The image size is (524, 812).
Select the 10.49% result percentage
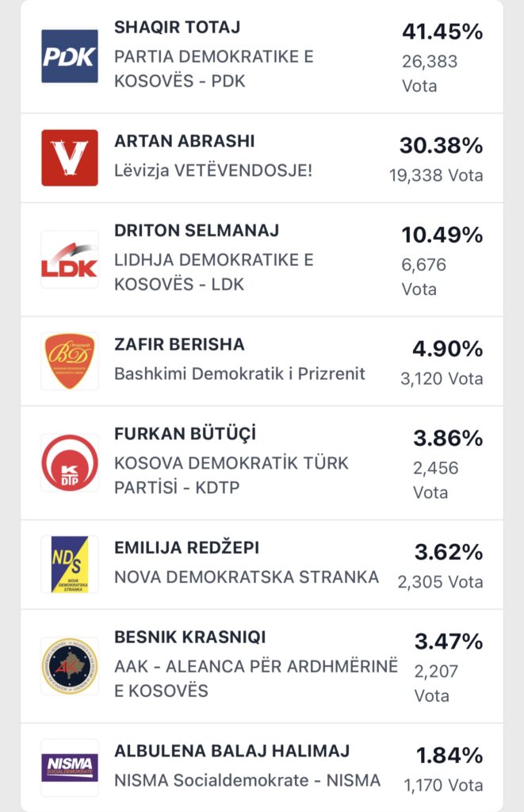click(x=442, y=236)
